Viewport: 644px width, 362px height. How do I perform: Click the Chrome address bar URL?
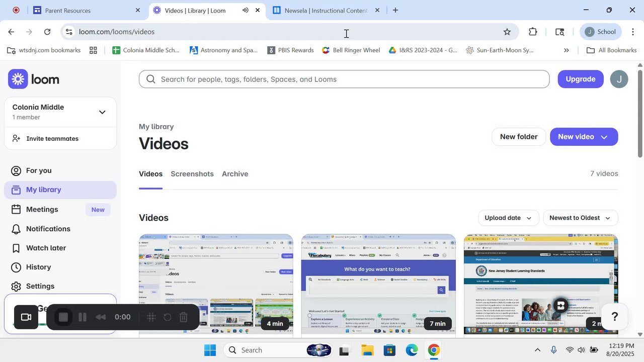tap(117, 32)
